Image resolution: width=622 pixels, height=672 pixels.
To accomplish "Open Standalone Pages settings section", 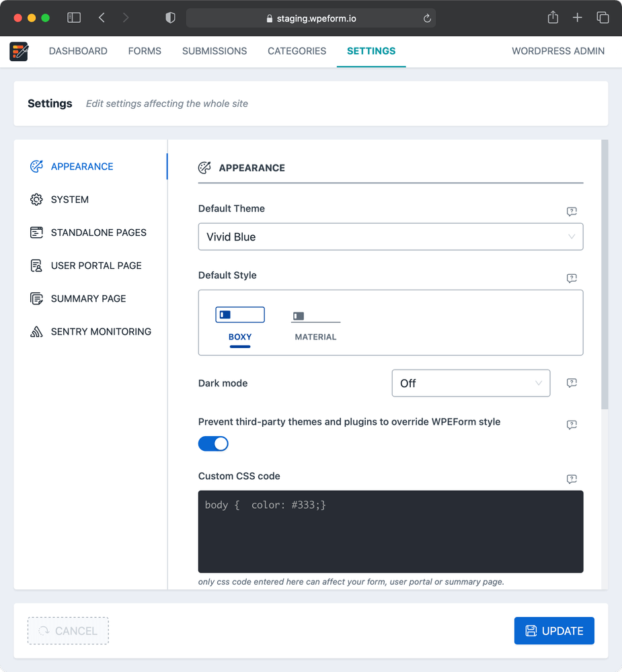I will (x=98, y=233).
